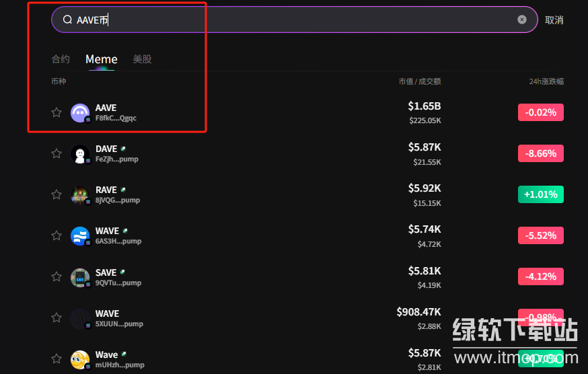Screen dimensions: 588x374
Task: Star the RAVE token
Action: tap(57, 194)
